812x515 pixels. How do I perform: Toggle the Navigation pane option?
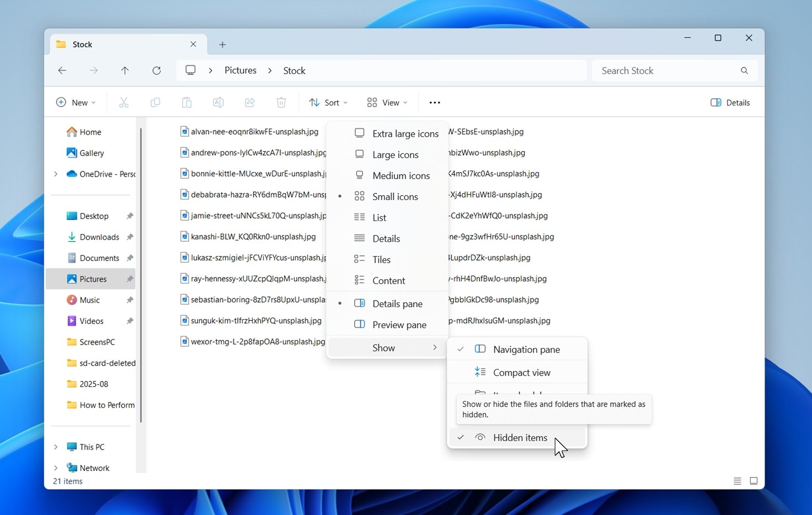(x=526, y=350)
